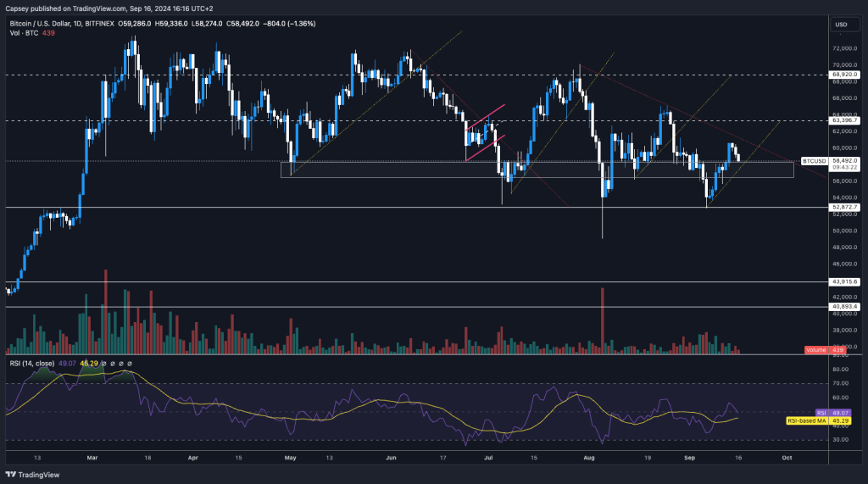This screenshot has height=484, width=868.
Task: Click the 40,893.4 price level label
Action: (x=847, y=306)
